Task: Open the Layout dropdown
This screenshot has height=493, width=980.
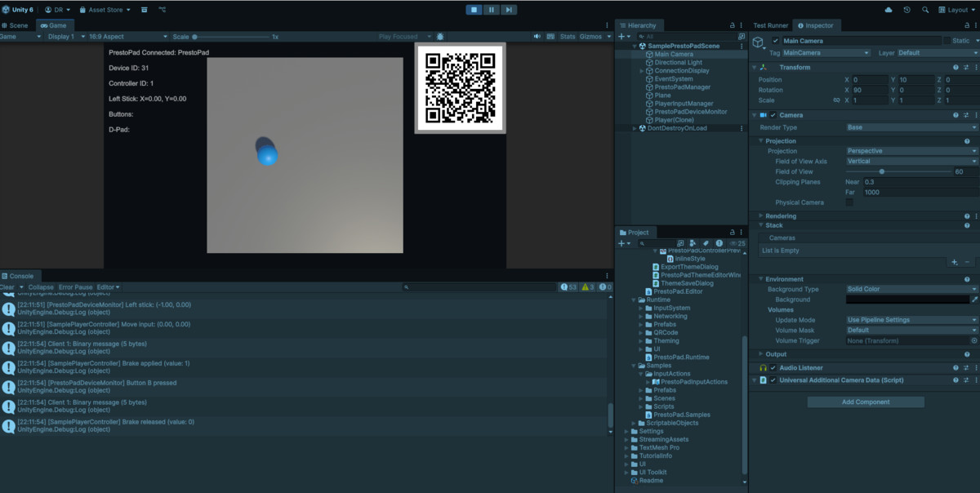Action: [x=956, y=10]
